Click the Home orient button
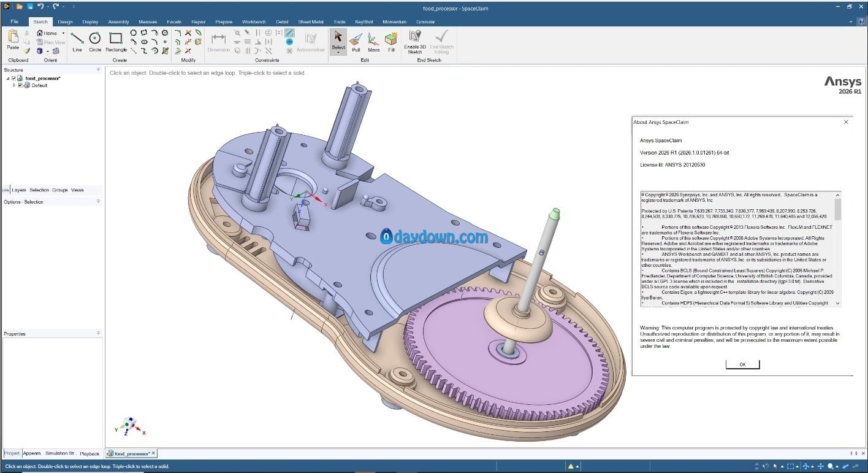Viewport: 868px width, 473px height. click(47, 33)
